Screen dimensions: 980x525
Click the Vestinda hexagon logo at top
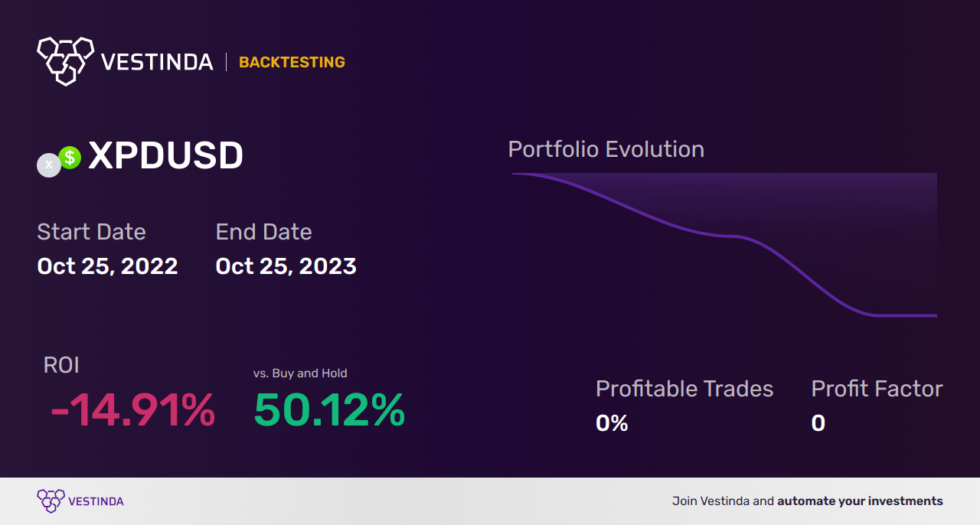coord(66,60)
